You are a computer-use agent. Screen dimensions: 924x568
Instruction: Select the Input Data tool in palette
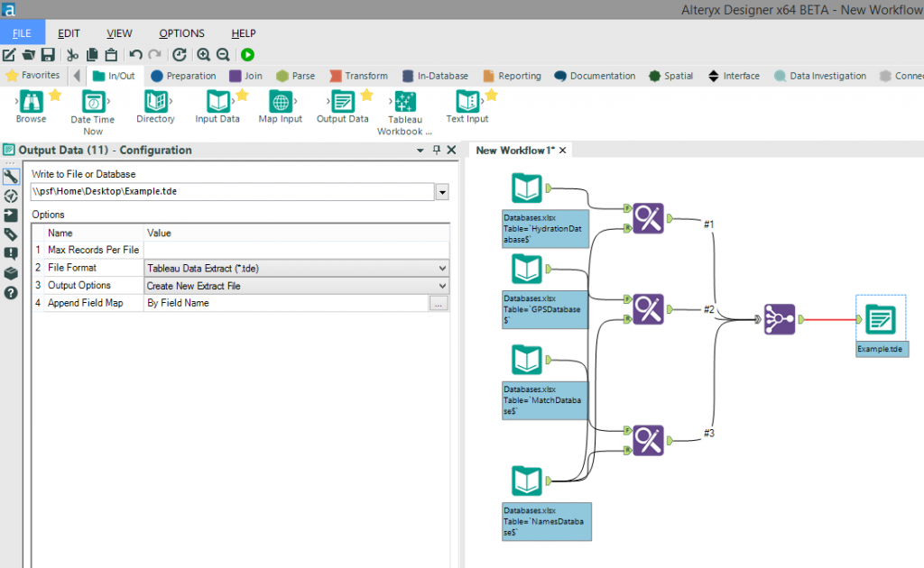pos(217,106)
